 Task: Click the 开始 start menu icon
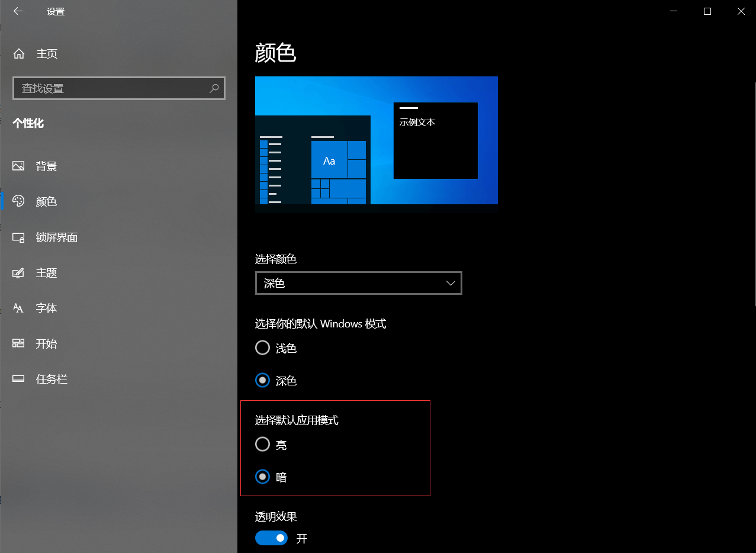coord(18,344)
